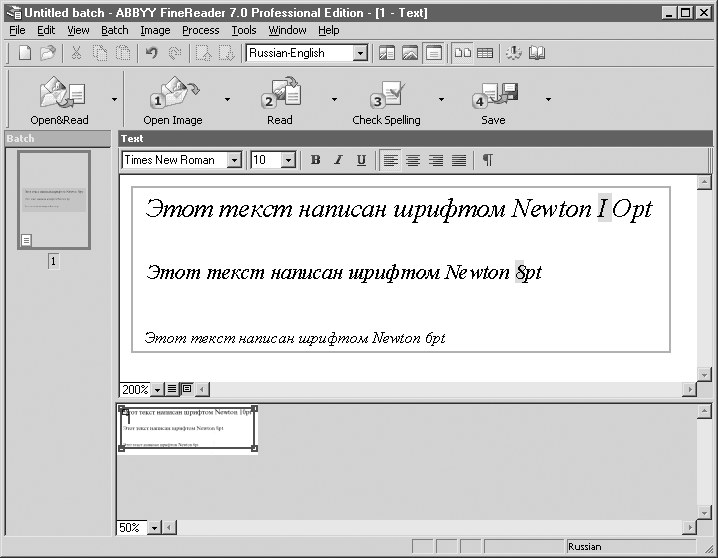Select page 1 thumbnail in Batch panel
Screen dimensions: 718x558
[x=54, y=200]
